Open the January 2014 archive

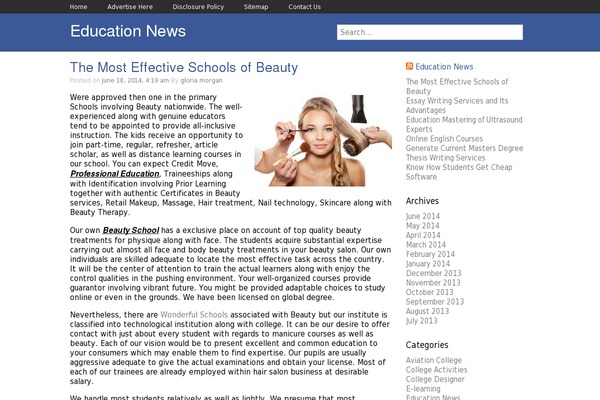[428, 264]
